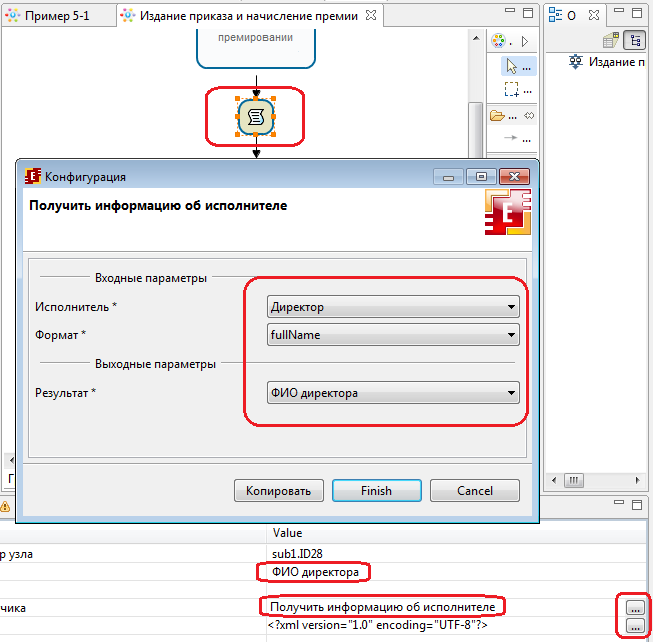The width and height of the screenshot is (653, 642).
Task: Click the Cancel button in dialog
Action: pyautogui.click(x=475, y=491)
